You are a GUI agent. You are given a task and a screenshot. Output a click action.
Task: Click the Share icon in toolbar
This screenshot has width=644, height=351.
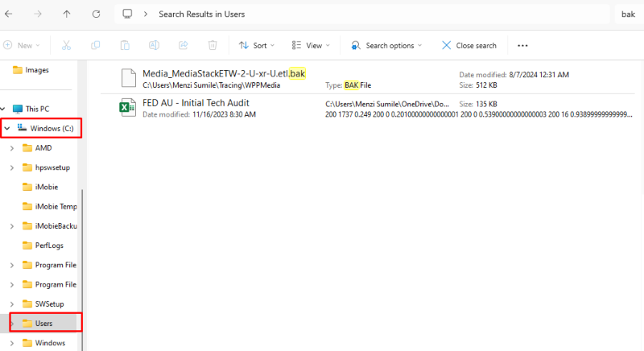click(x=183, y=46)
